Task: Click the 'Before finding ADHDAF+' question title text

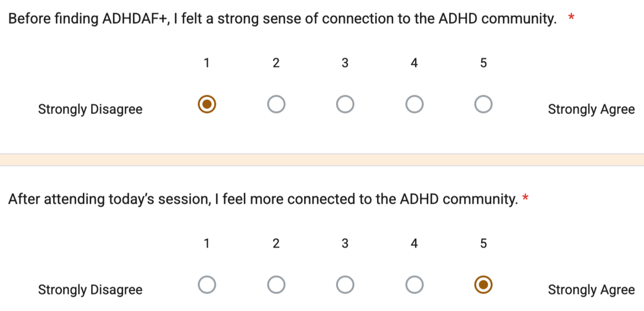Action: tap(282, 19)
